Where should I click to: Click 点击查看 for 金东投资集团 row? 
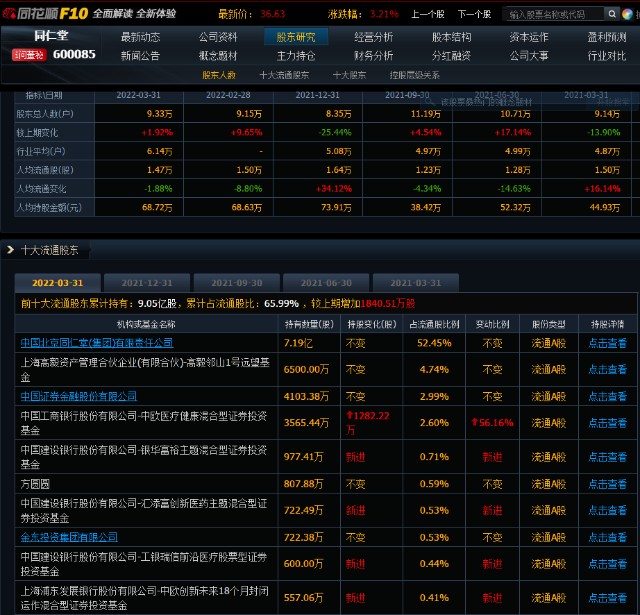607,537
